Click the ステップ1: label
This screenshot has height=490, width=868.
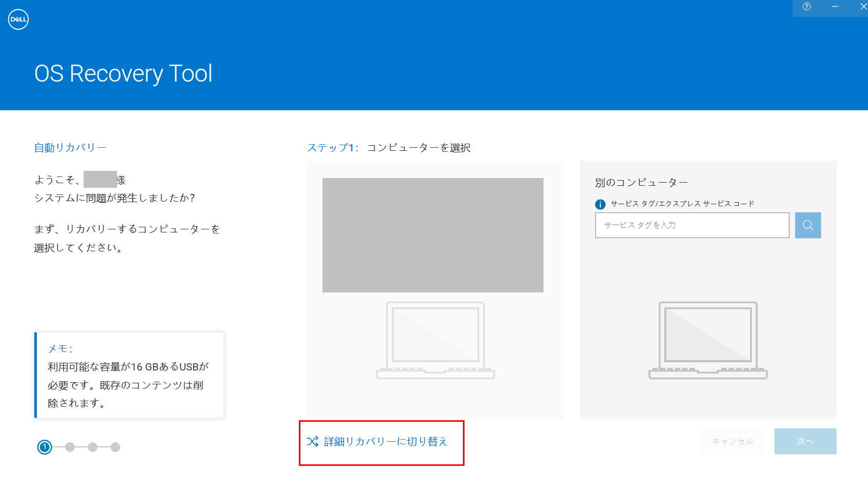(333, 148)
